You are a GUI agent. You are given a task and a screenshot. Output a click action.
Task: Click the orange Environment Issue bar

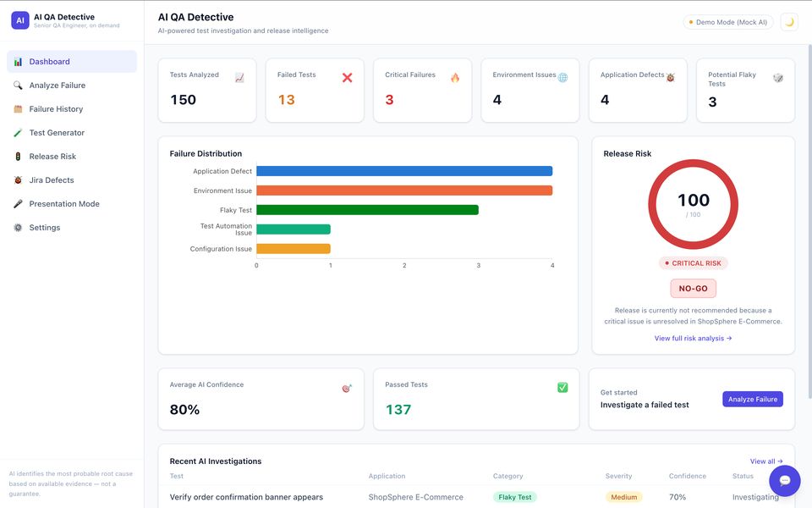pos(404,190)
